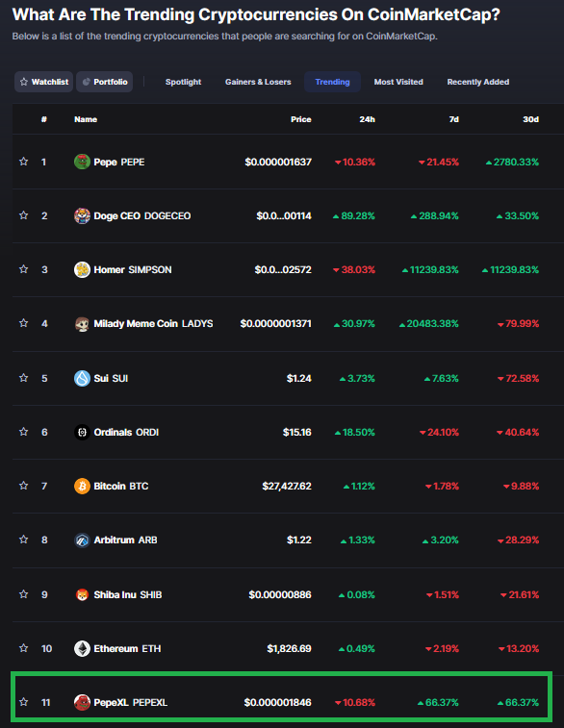
Task: Star PepeXL in row 11
Action: pos(24,701)
